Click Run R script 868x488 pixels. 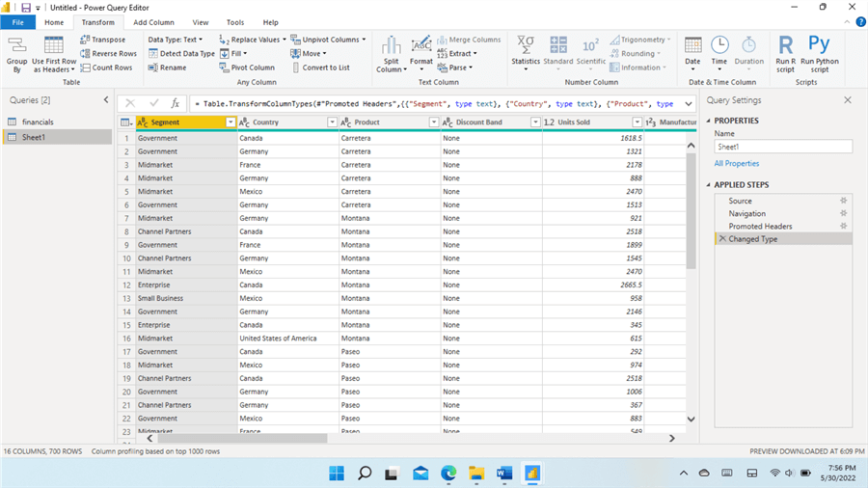pos(785,54)
